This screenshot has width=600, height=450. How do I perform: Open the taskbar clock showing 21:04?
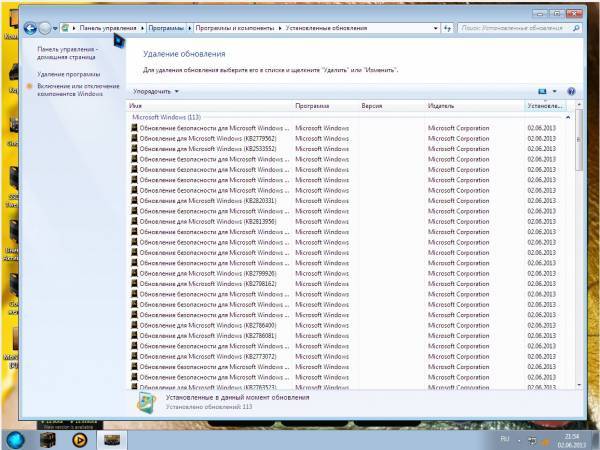(x=571, y=440)
